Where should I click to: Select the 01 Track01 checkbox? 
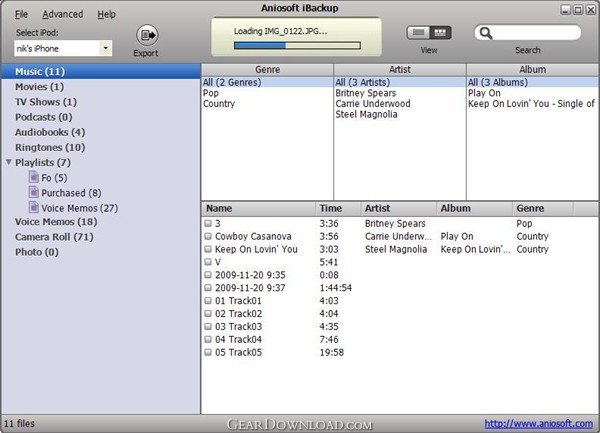point(208,301)
